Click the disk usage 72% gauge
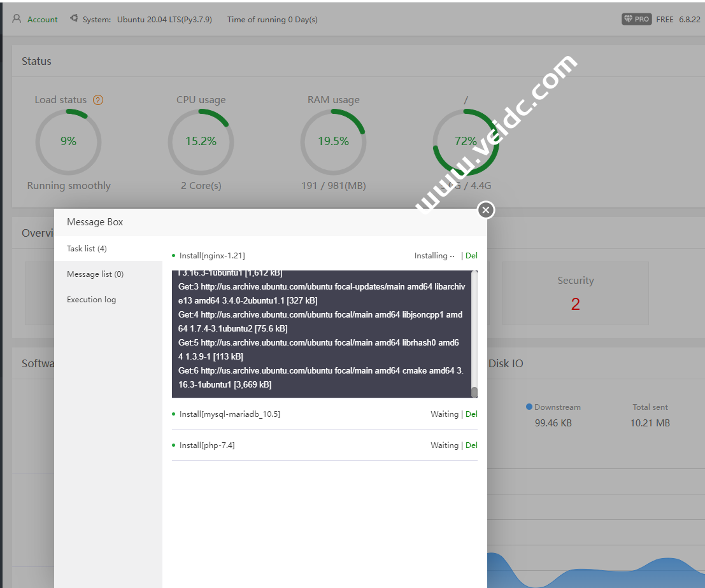This screenshot has height=588, width=705. point(466,141)
